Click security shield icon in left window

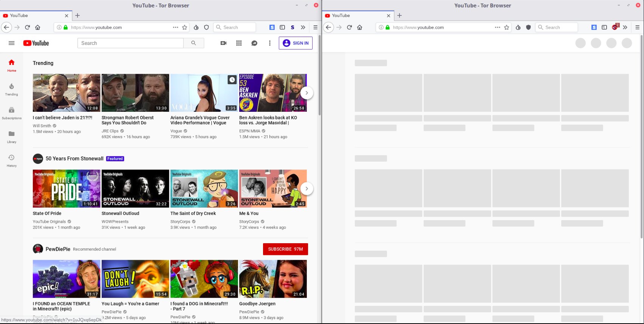(x=206, y=27)
